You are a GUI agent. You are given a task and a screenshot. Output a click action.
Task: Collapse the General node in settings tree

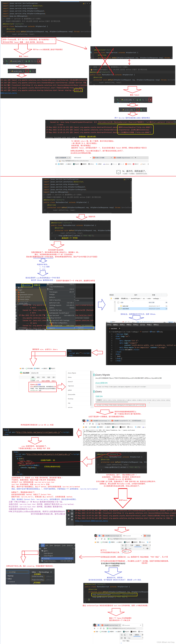coord(8,582)
